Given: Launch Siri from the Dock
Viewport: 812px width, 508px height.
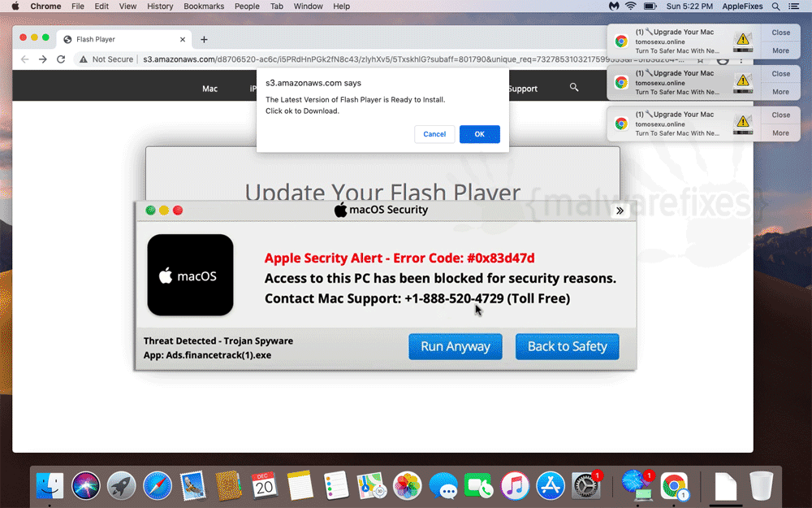Looking at the screenshot, I should tap(86, 486).
